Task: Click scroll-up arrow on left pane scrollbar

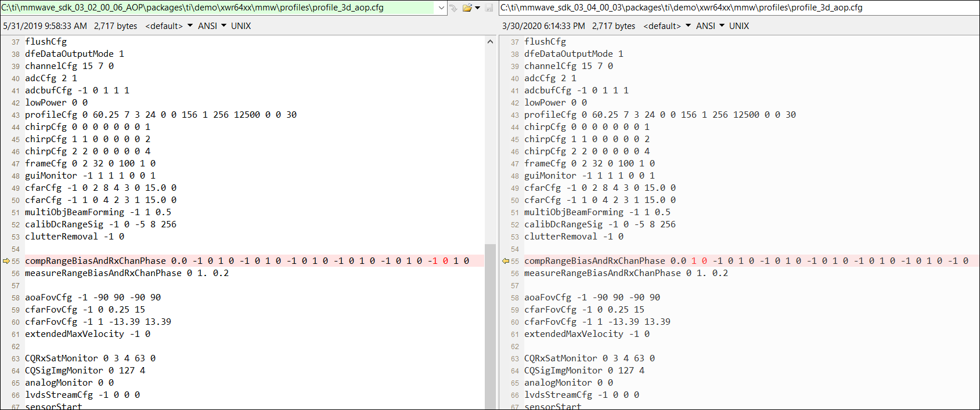Action: click(490, 42)
